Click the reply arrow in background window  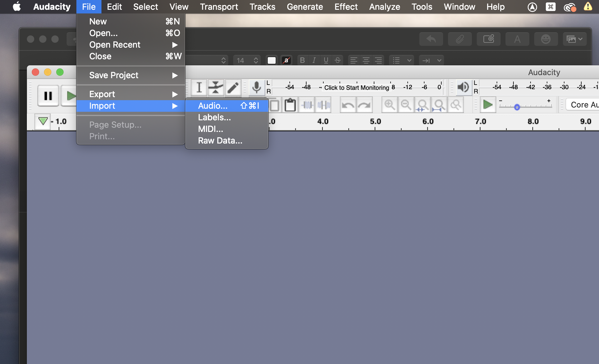tap(431, 39)
